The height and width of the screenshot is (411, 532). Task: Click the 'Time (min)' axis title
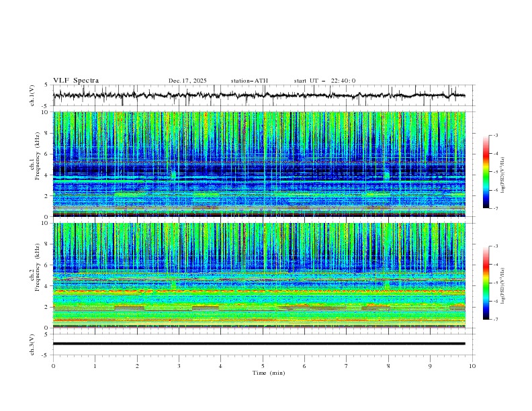[269, 373]
